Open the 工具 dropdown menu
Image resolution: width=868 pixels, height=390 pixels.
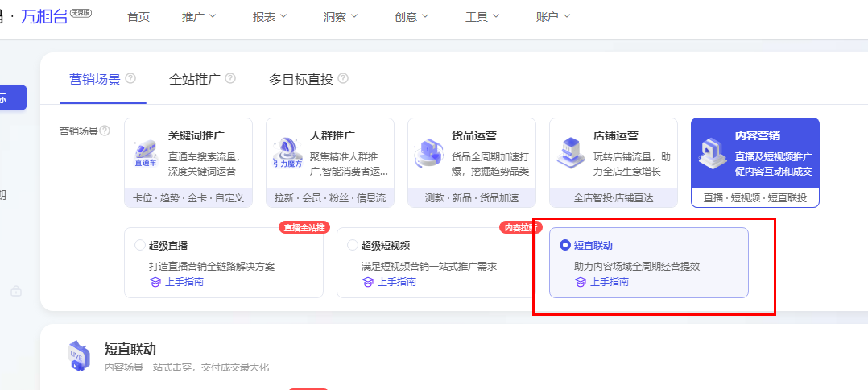point(482,17)
